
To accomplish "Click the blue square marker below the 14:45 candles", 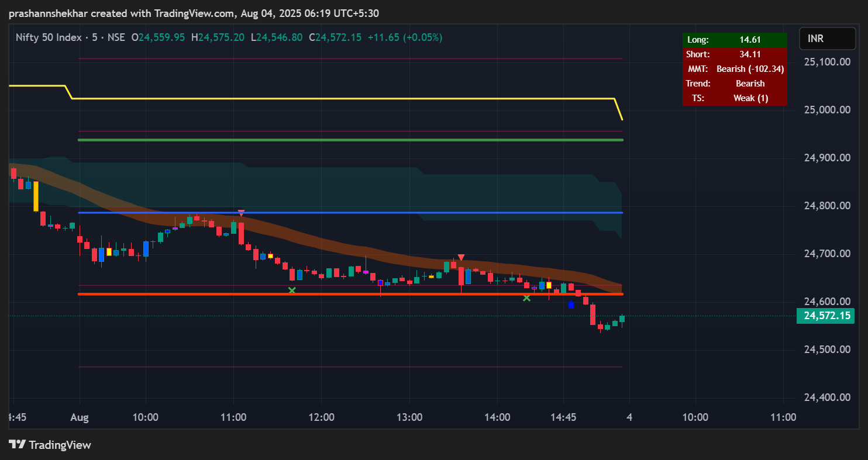I will click(x=571, y=304).
